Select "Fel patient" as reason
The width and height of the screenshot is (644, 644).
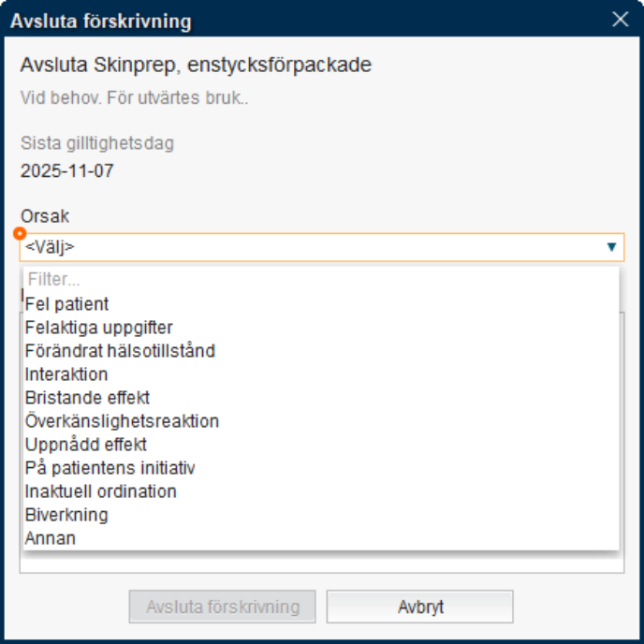67,304
